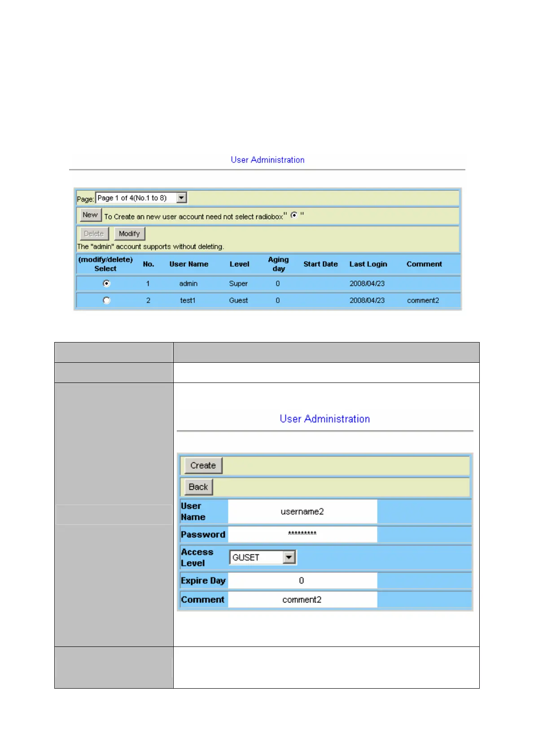Click the 'Guest' level cell
The image size is (534, 756).
tap(238, 300)
